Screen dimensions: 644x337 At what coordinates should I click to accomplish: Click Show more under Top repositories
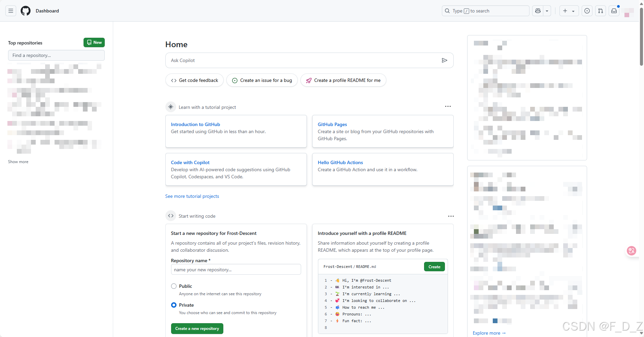[18, 162]
